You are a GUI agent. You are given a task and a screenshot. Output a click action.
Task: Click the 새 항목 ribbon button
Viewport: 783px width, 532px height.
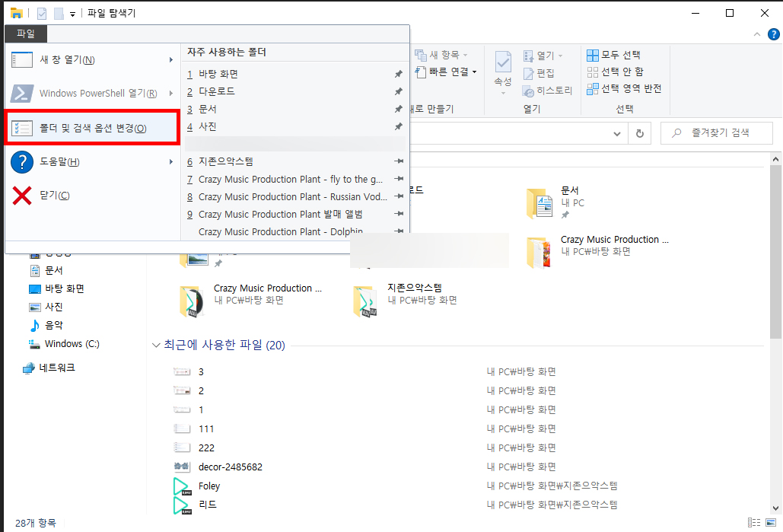tap(441, 55)
